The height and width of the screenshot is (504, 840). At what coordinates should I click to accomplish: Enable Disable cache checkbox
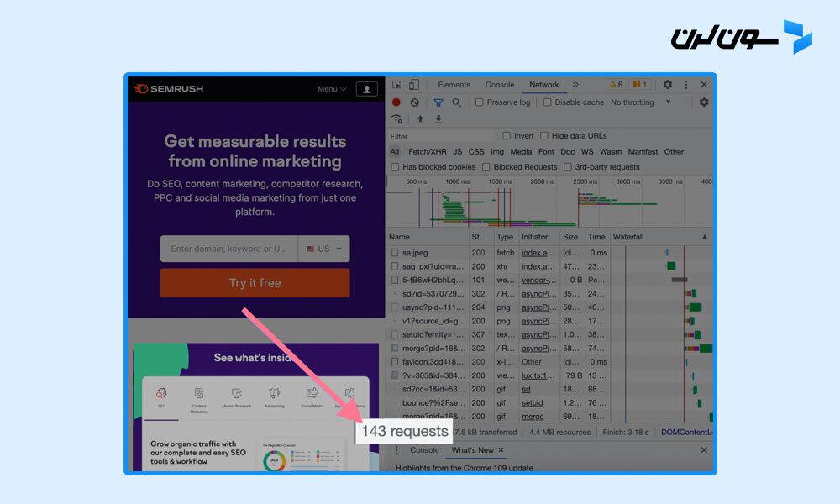coord(547,102)
